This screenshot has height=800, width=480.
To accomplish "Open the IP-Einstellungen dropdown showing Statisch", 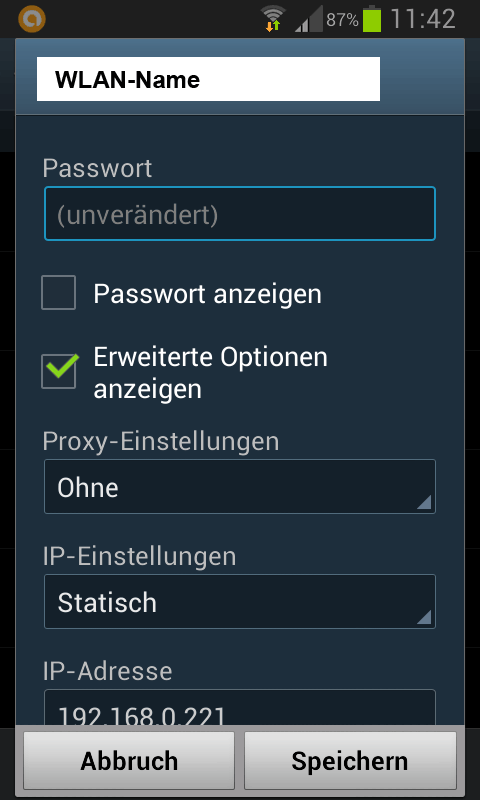I will [240, 602].
